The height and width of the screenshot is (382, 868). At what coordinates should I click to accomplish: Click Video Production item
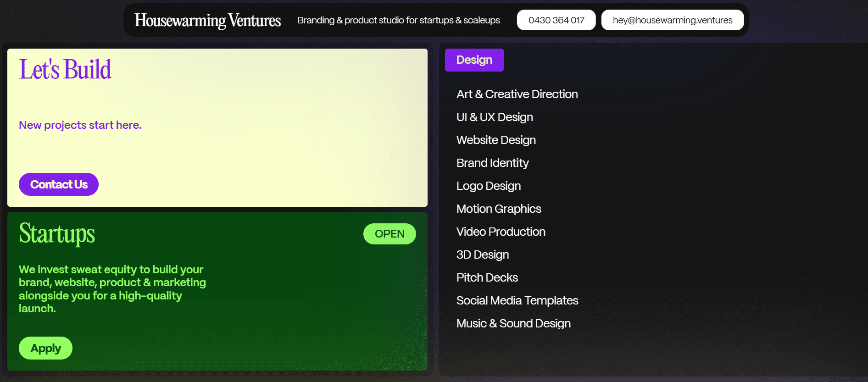[x=501, y=232]
